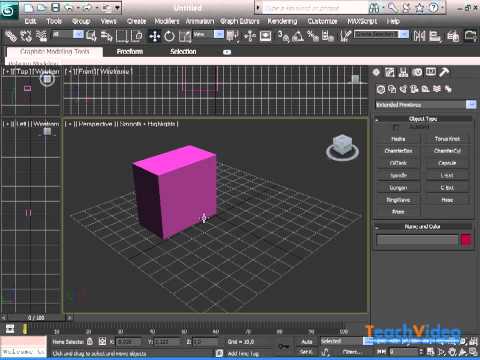The image size is (480, 360).
Task: Toggle the 3D Snaps icon
Action: 283,36
